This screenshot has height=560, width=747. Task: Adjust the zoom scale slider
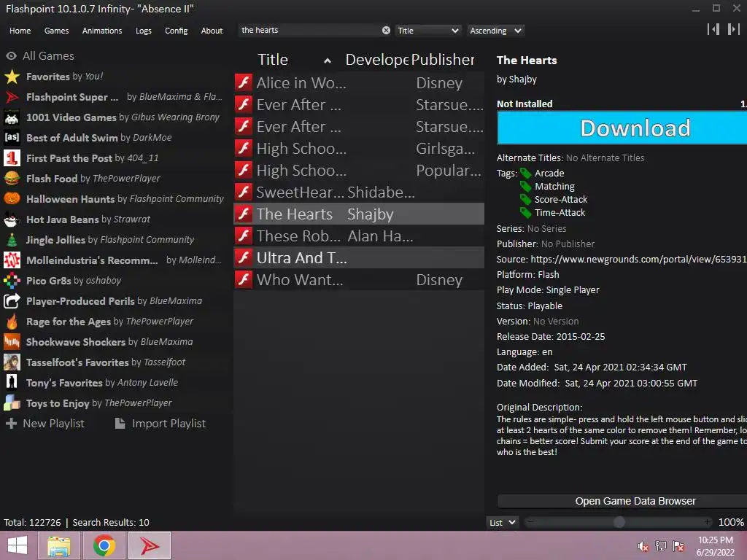click(x=619, y=522)
